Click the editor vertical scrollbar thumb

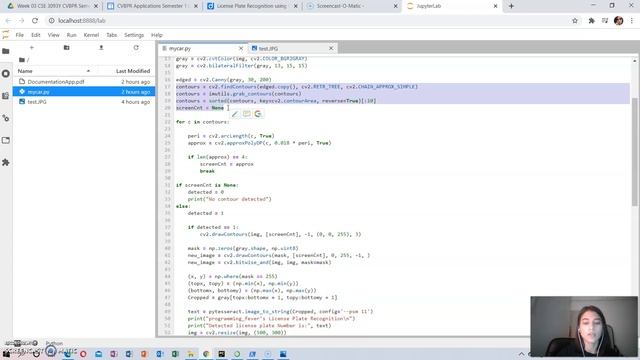pos(634,152)
